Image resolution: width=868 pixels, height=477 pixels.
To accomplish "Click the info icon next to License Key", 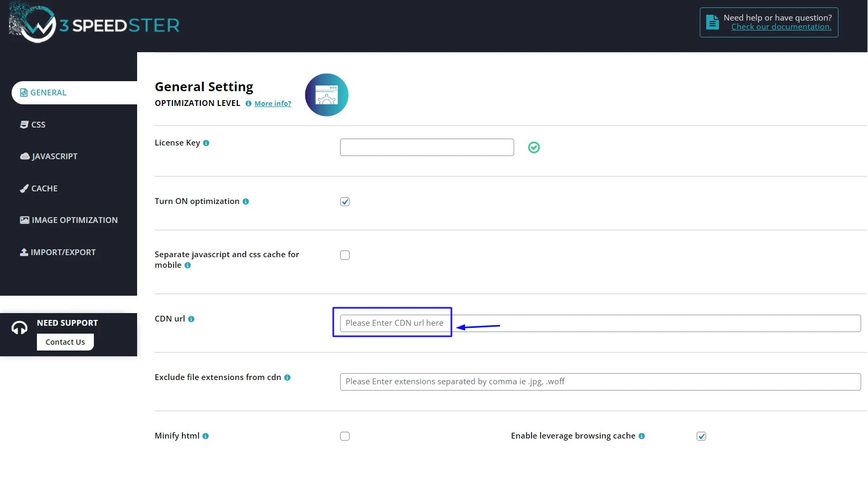I will click(206, 143).
